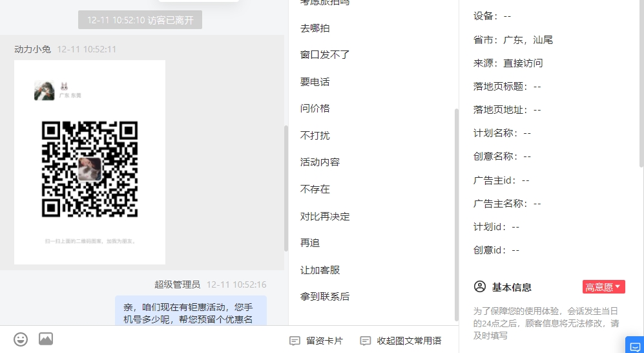This screenshot has width=644, height=353.
Task: Select the 问价格 quick phrase
Action: coord(315,109)
